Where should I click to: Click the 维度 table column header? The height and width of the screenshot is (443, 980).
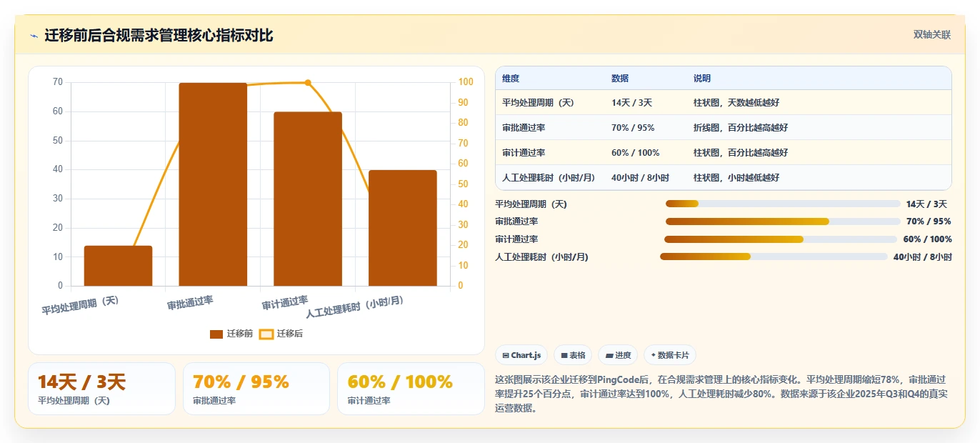(x=511, y=79)
